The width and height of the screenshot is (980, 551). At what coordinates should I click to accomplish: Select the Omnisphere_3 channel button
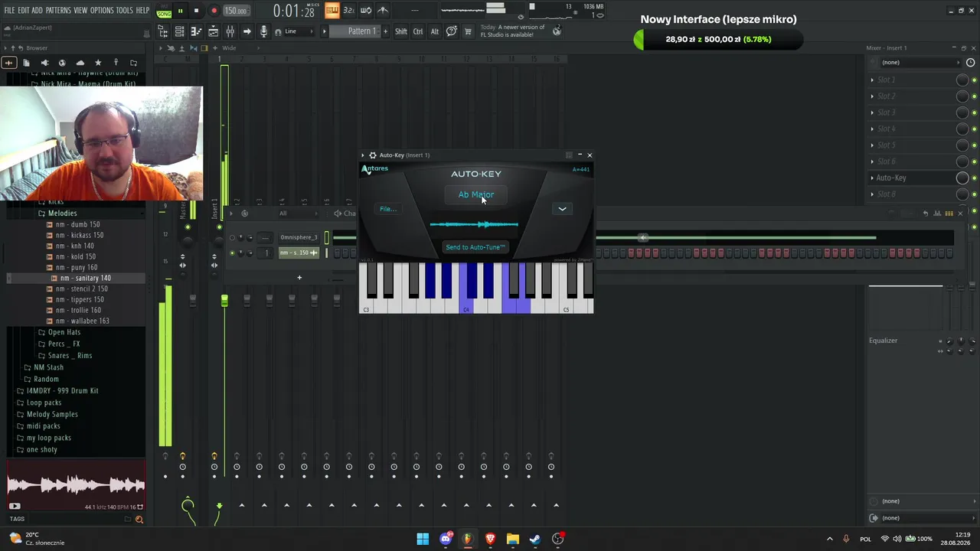299,237
